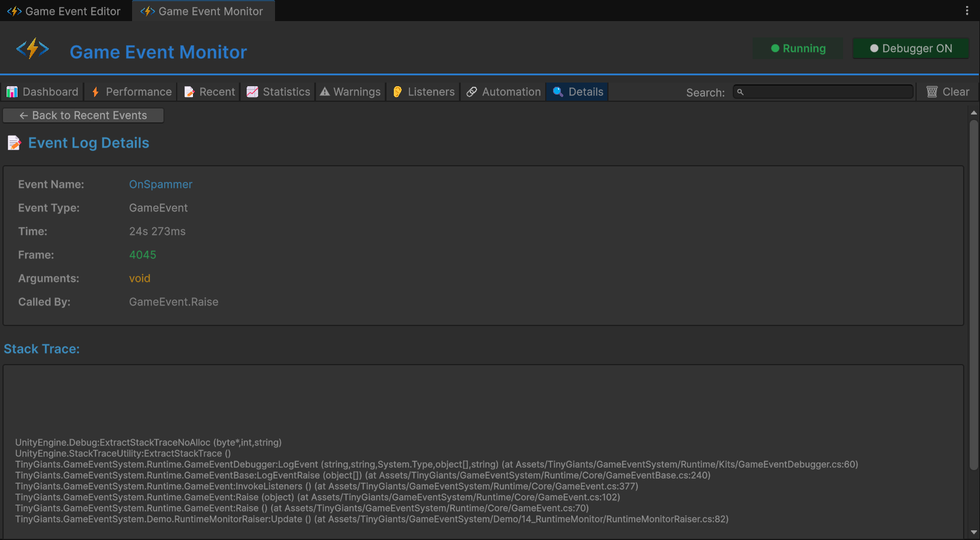
Task: Click the scroll up arrow
Action: coord(973,113)
